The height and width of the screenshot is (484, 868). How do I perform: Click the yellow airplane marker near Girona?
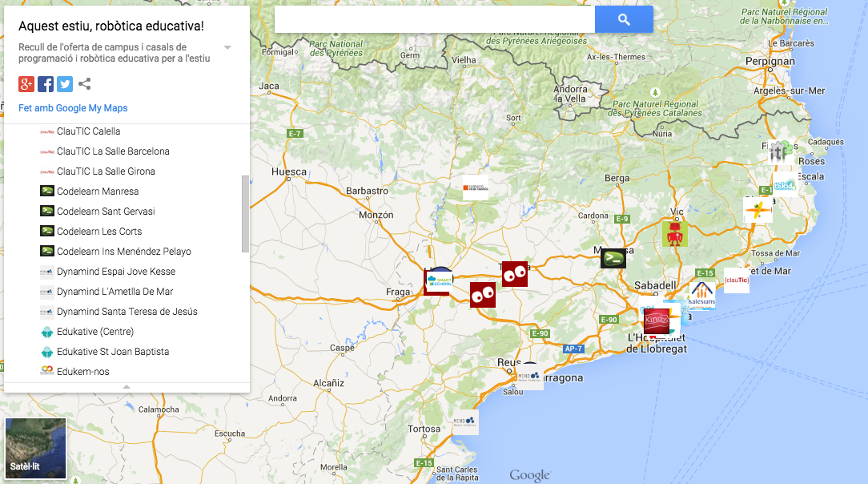click(757, 210)
